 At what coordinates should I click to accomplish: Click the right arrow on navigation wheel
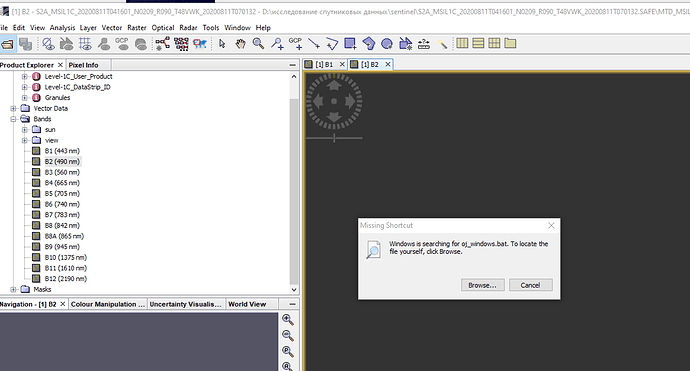(350, 101)
